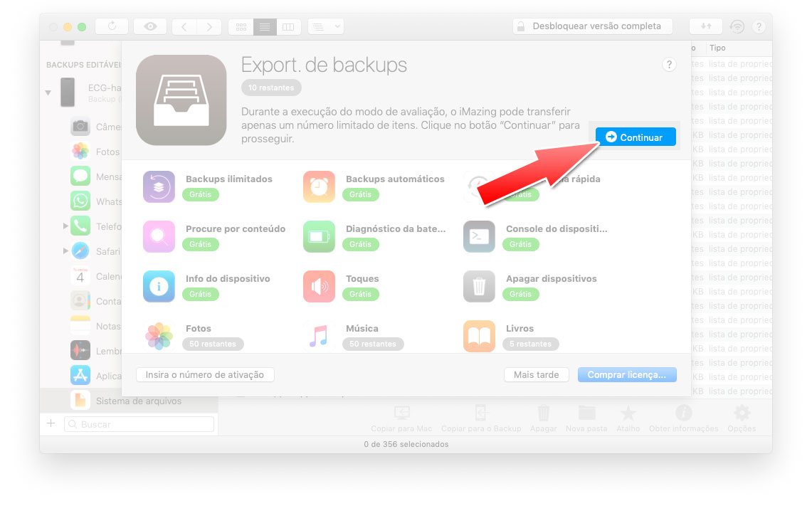Viewport: 812px width, 506px height.
Task: Click the Wi-Fi connection icon
Action: click(x=737, y=26)
